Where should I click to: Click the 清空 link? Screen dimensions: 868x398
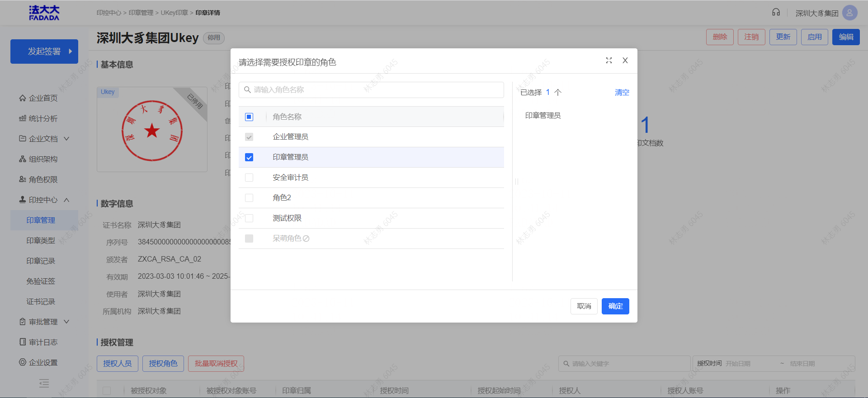pyautogui.click(x=622, y=92)
